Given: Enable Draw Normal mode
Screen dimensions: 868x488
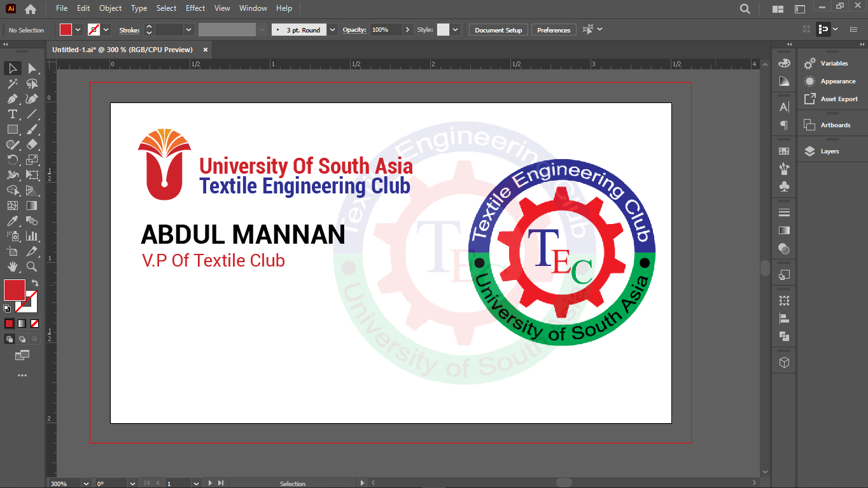Looking at the screenshot, I should click(9, 339).
